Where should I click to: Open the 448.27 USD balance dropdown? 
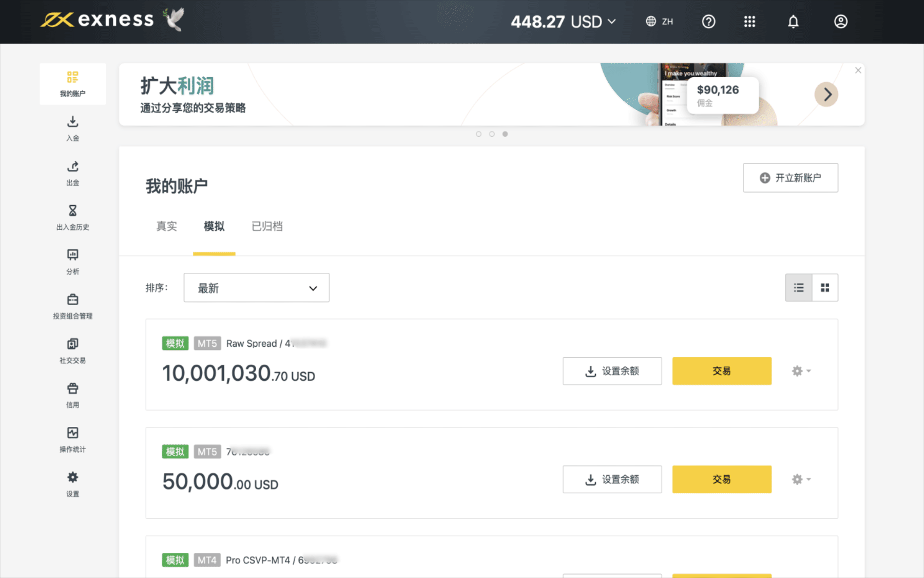(563, 22)
